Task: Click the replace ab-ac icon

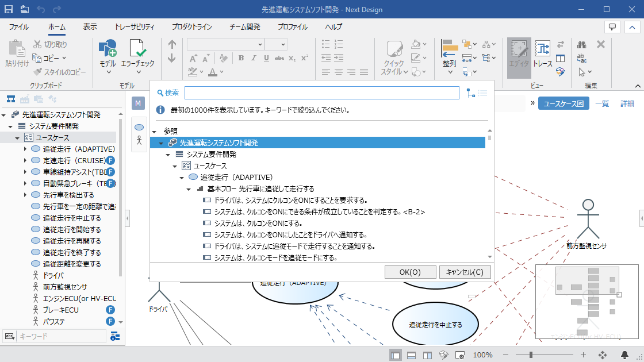Action: [x=581, y=58]
